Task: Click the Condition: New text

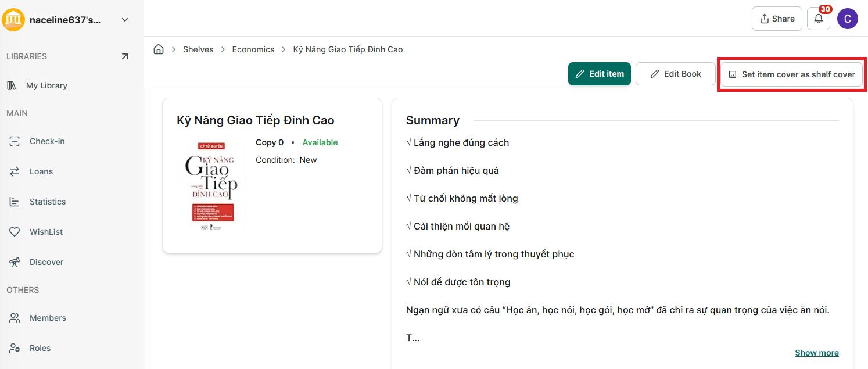Action: pos(286,160)
